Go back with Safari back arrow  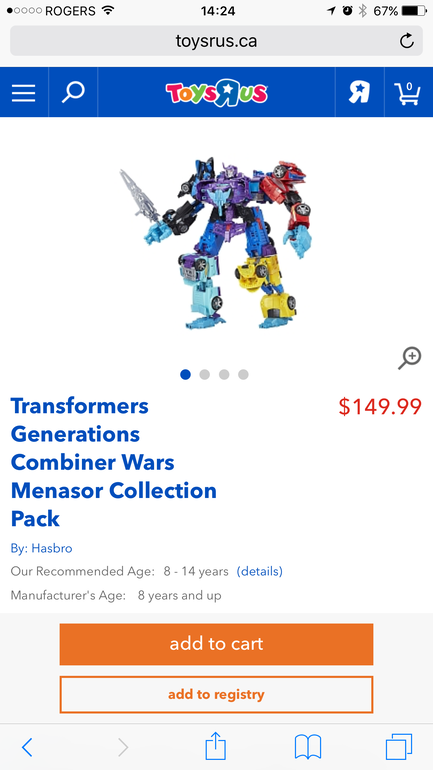27,747
